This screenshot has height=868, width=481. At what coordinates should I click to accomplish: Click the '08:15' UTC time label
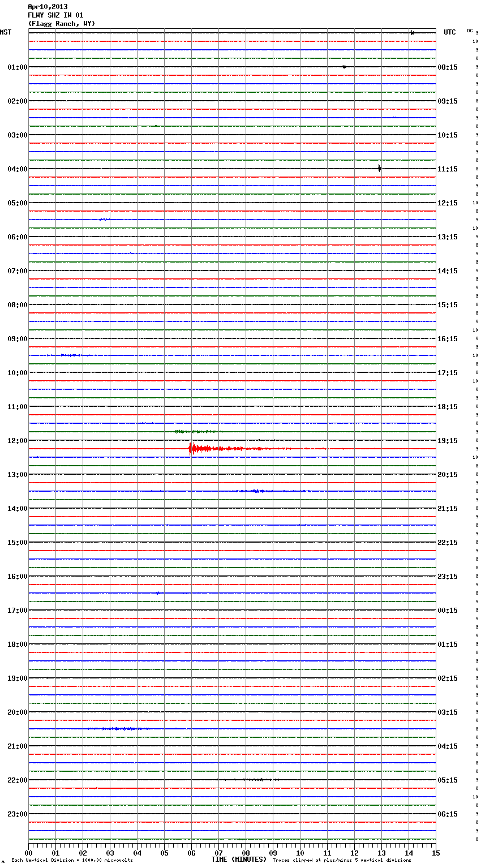click(x=448, y=67)
